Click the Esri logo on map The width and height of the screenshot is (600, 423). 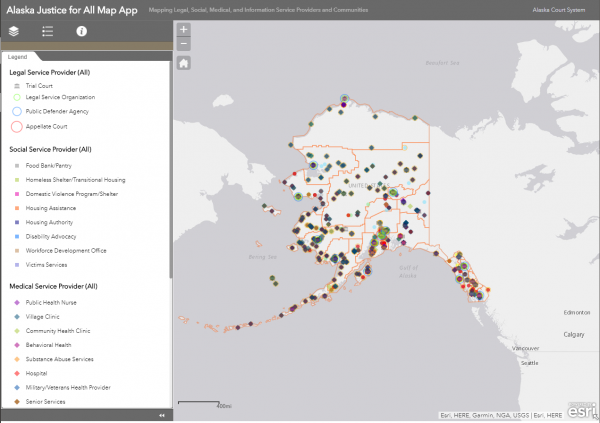click(x=583, y=411)
